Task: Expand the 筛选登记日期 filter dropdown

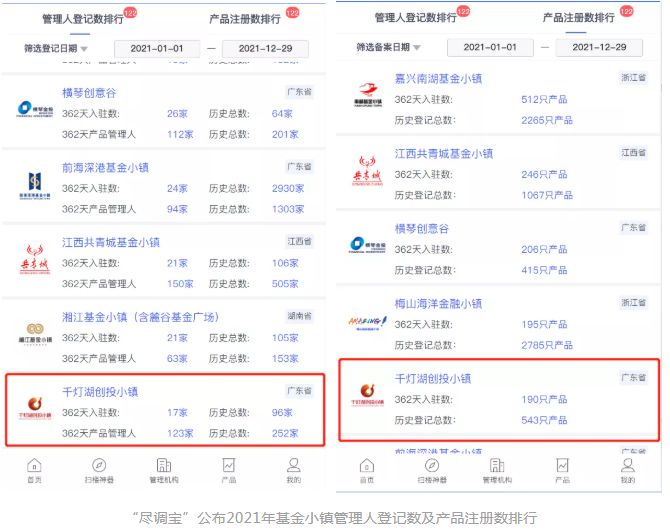Action: [56, 49]
